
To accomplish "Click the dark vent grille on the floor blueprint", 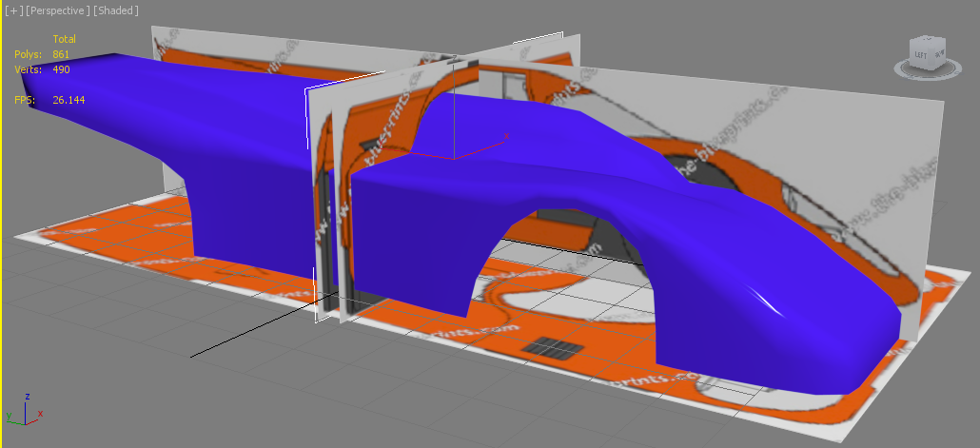I will [x=550, y=346].
